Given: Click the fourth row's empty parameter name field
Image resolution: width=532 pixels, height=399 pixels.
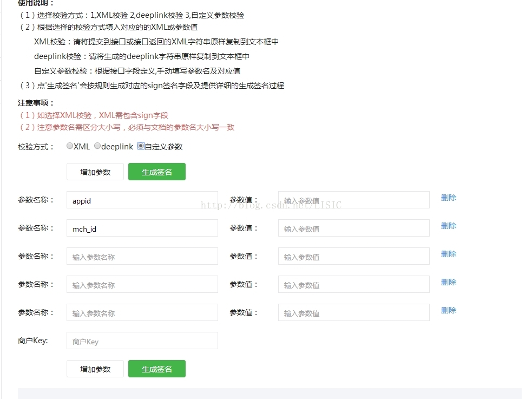Looking at the screenshot, I should (142, 284).
